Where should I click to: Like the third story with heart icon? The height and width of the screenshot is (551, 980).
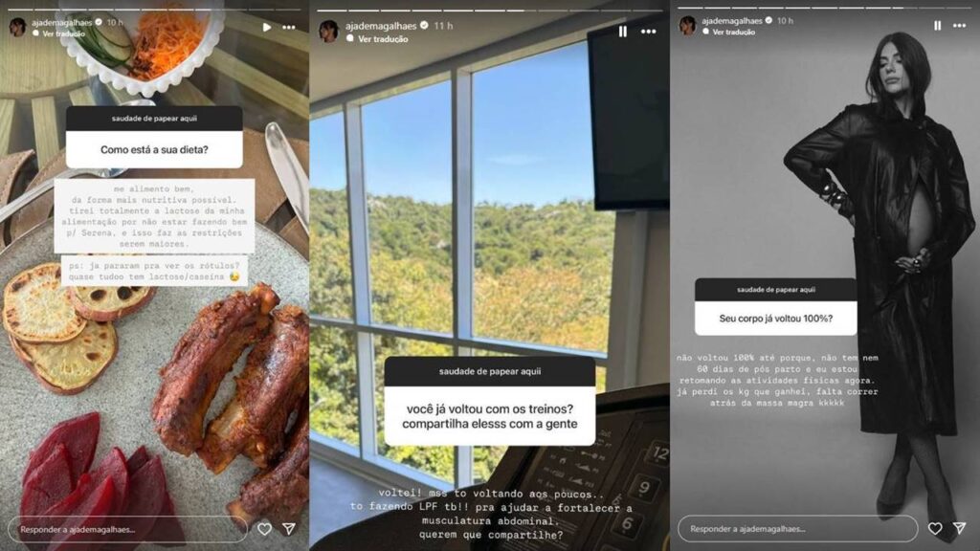tap(935, 528)
